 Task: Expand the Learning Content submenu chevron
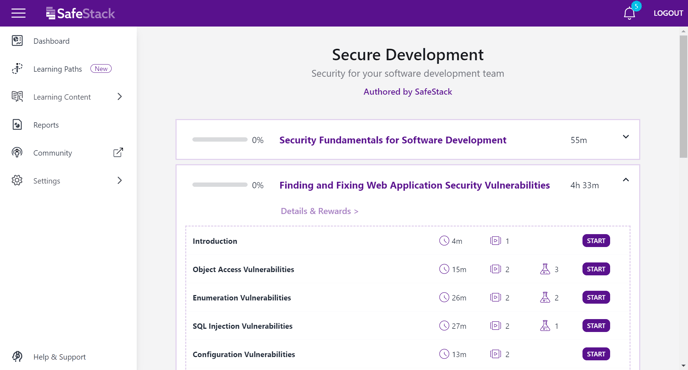point(120,97)
